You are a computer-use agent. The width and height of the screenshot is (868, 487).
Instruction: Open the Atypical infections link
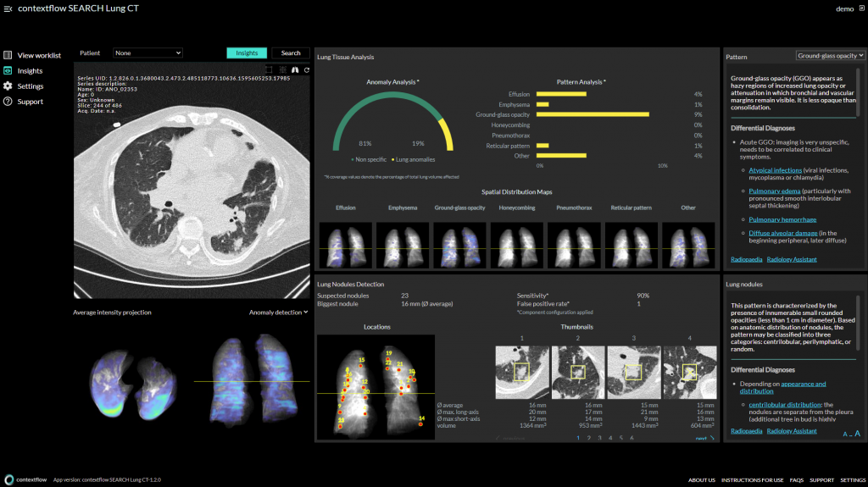coord(775,170)
